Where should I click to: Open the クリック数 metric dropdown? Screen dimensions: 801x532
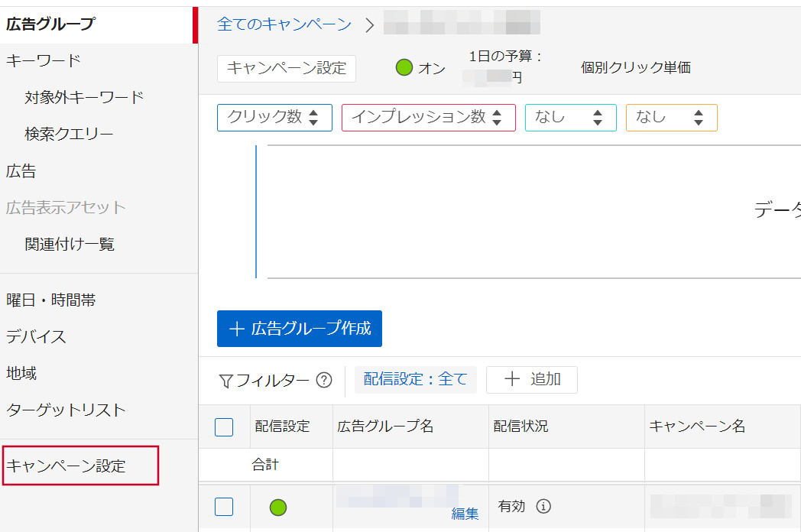(x=274, y=117)
